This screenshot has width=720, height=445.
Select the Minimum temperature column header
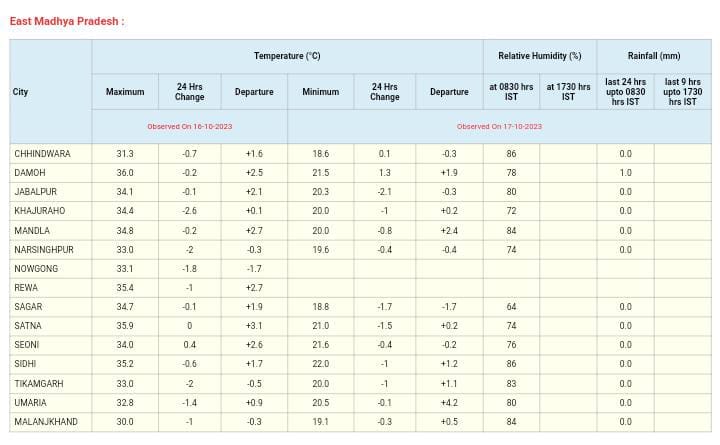click(x=320, y=92)
